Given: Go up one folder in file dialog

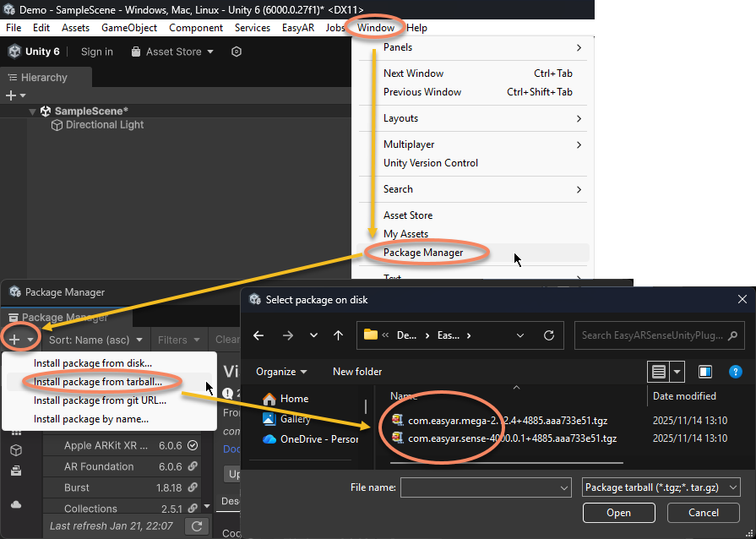Looking at the screenshot, I should point(339,335).
